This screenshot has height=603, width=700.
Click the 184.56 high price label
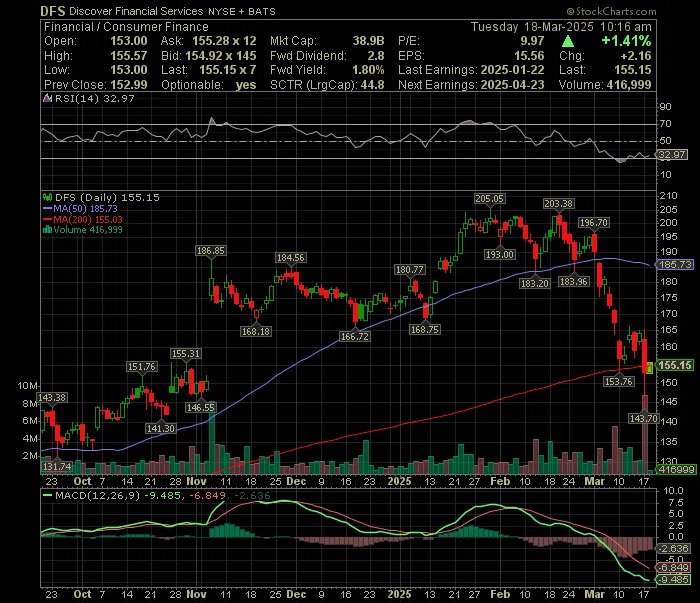291,257
